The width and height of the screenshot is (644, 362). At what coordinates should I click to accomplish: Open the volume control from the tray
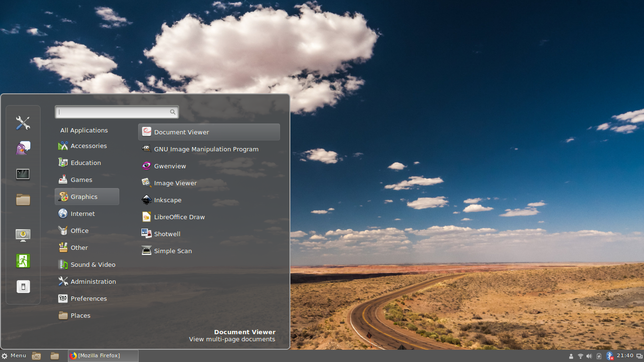pos(589,355)
